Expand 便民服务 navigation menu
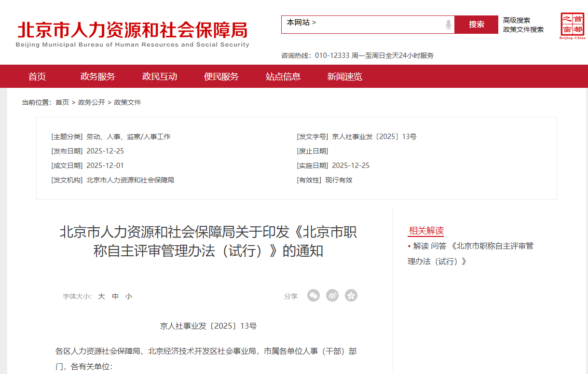Image resolution: width=588 pixels, height=374 pixels. pos(222,76)
